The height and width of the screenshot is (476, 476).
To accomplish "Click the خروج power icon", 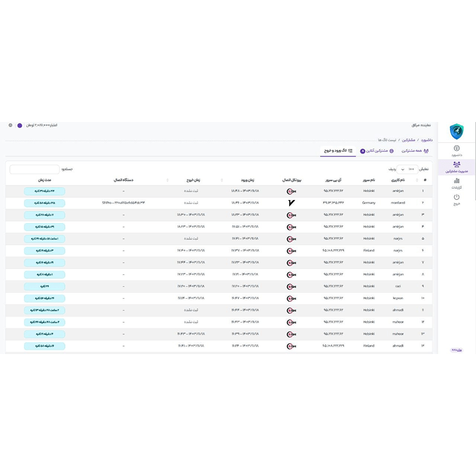I will (x=456, y=198).
